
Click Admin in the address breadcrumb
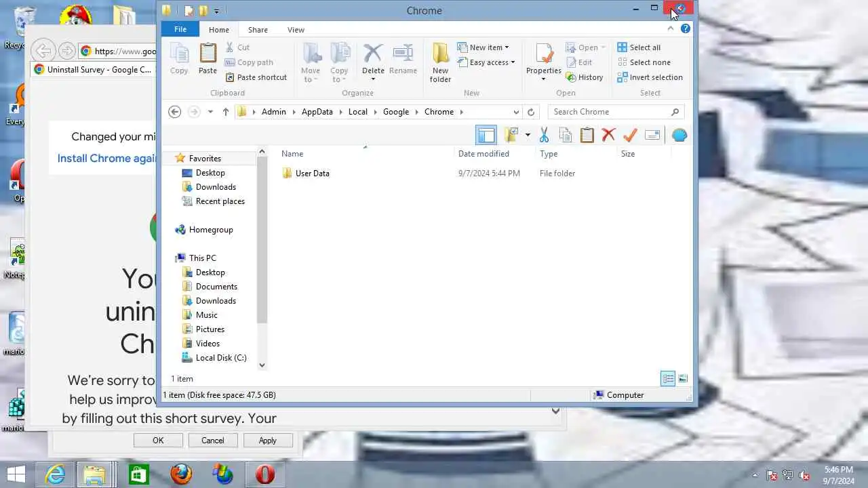pos(274,112)
